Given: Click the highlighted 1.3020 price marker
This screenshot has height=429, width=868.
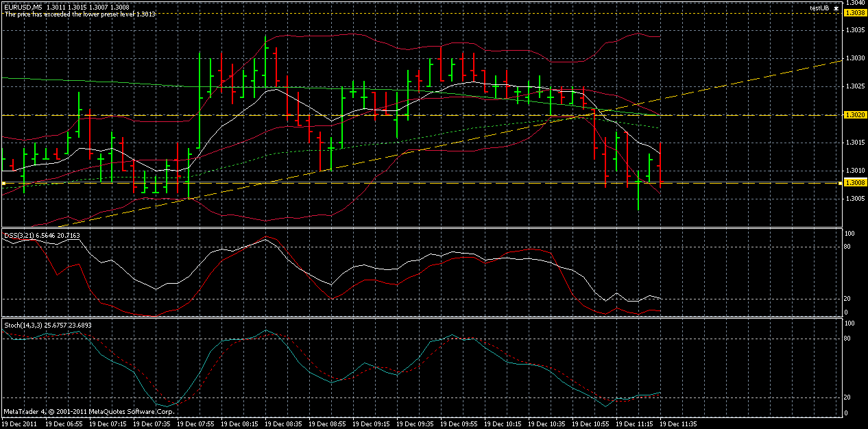Looking at the screenshot, I should tap(854, 115).
